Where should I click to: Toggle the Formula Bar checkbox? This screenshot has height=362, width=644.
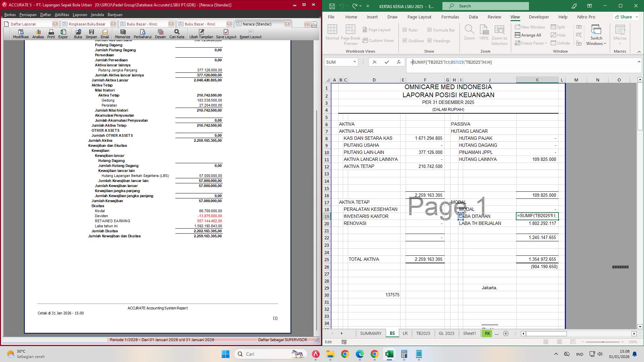[430, 30]
